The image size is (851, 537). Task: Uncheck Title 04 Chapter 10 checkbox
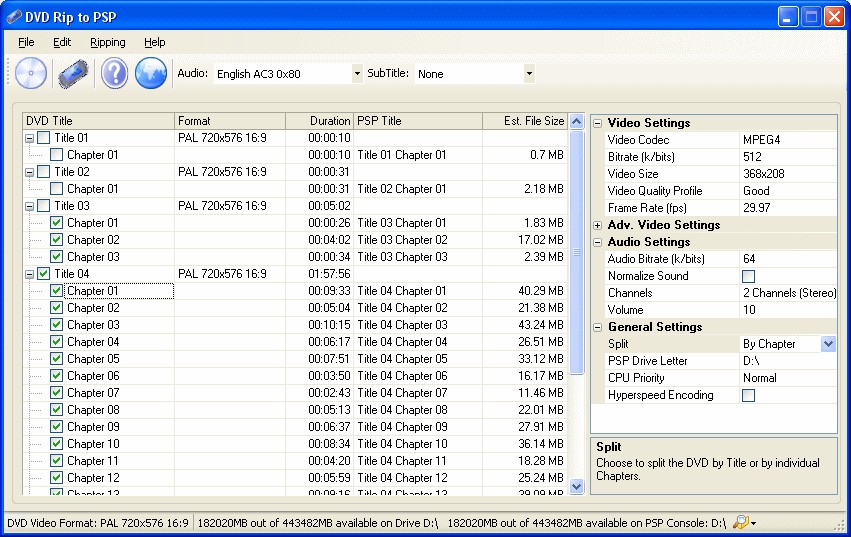56,444
